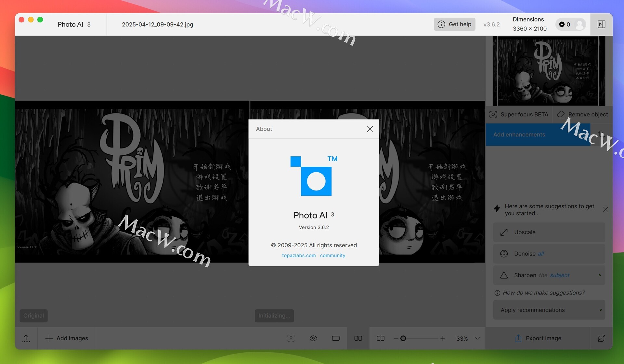Apply Sharpen the subject suggestion
Viewport: 624px width, 364px height.
pyautogui.click(x=549, y=275)
